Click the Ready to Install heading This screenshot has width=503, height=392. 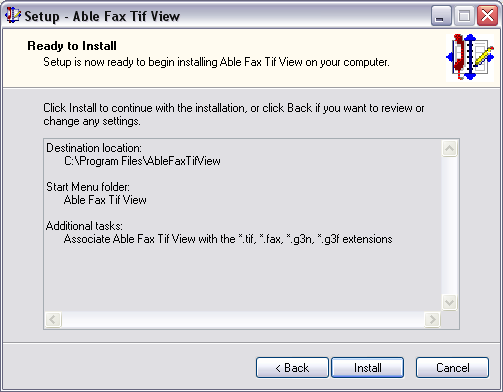point(72,46)
